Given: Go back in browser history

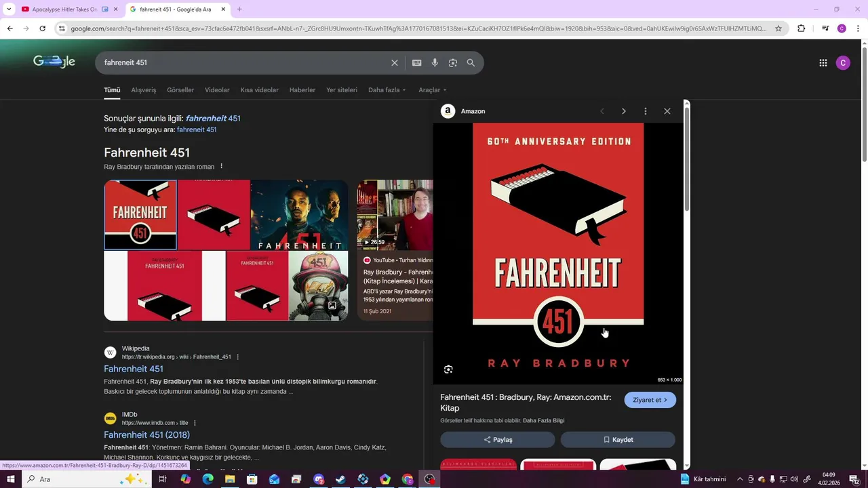Looking at the screenshot, I should coord(9,28).
